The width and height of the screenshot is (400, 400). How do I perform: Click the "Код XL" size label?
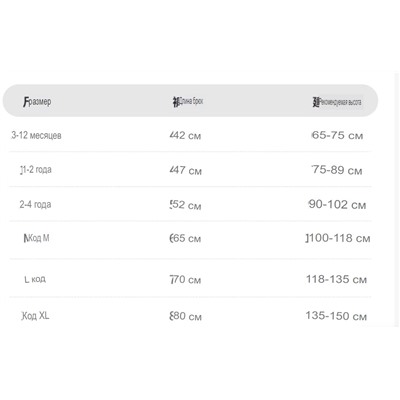(35, 315)
